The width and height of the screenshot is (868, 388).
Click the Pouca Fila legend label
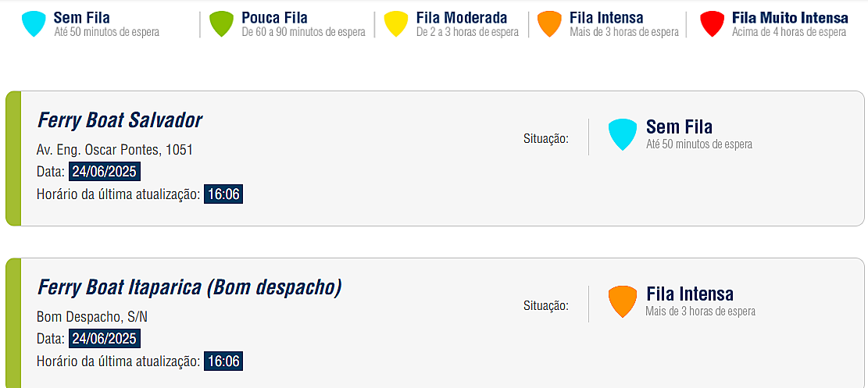click(274, 18)
